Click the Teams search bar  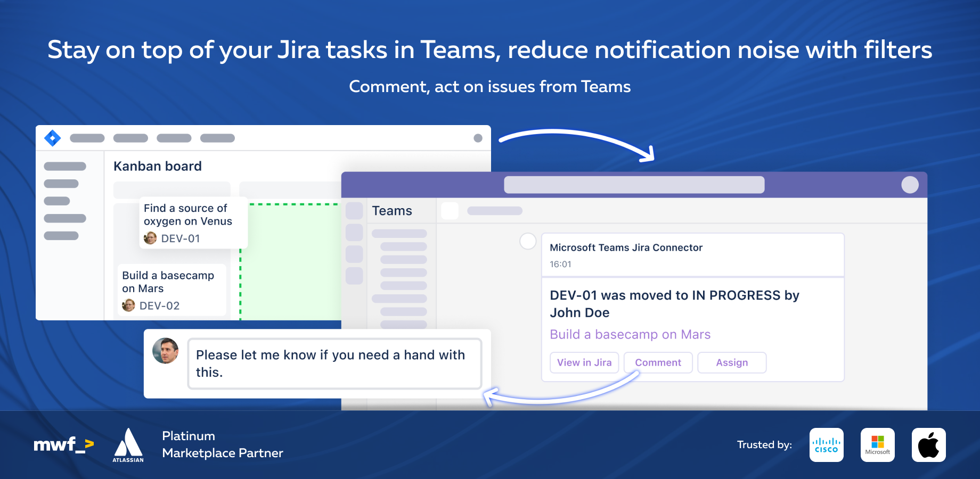pos(634,185)
